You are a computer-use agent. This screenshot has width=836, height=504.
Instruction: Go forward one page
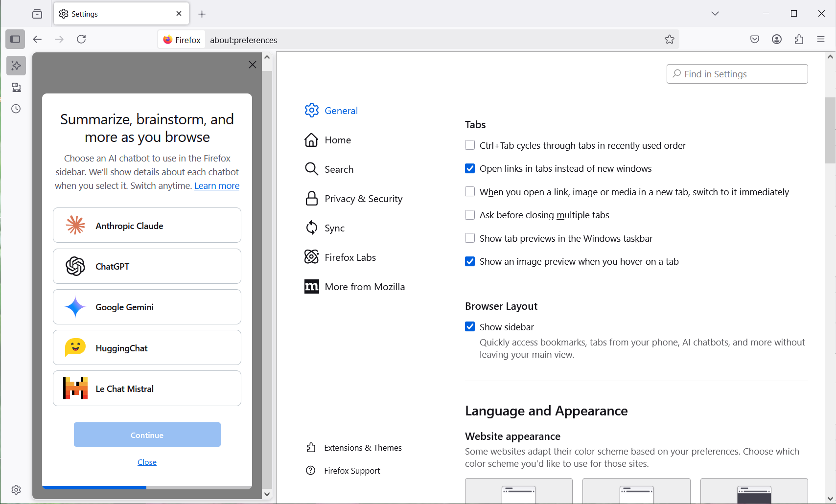click(x=59, y=39)
